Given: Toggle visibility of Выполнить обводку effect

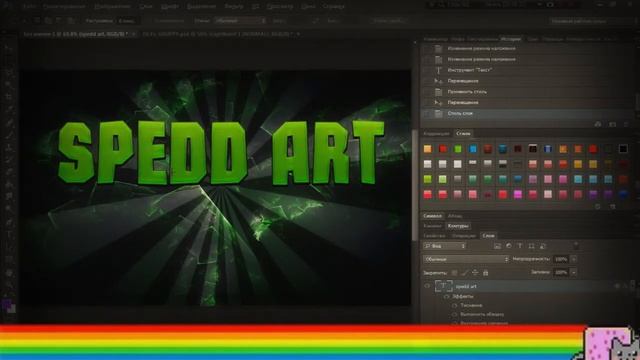Looking at the screenshot, I should click(x=454, y=314).
